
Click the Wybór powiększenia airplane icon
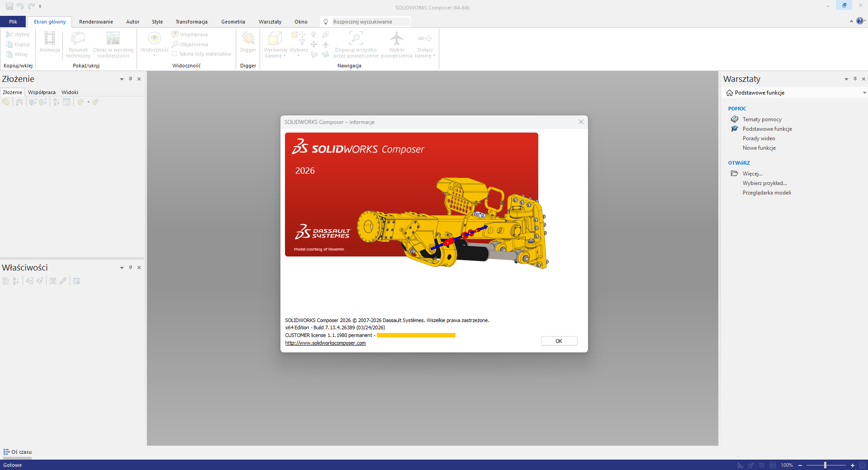[397, 38]
